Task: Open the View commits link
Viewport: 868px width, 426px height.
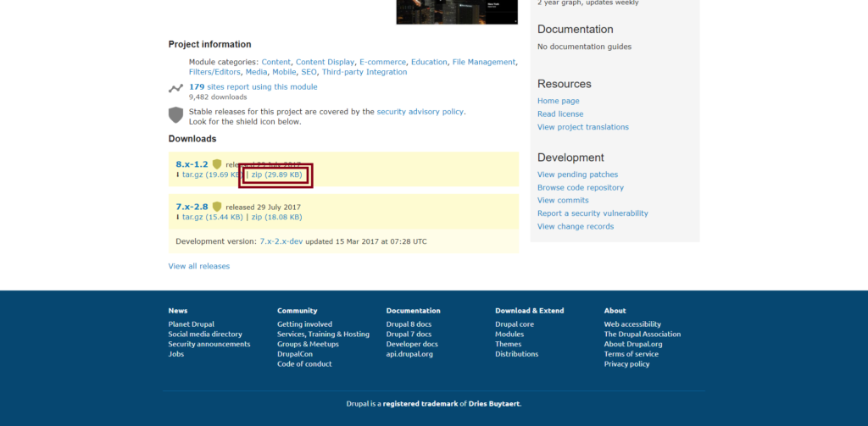Action: click(563, 200)
